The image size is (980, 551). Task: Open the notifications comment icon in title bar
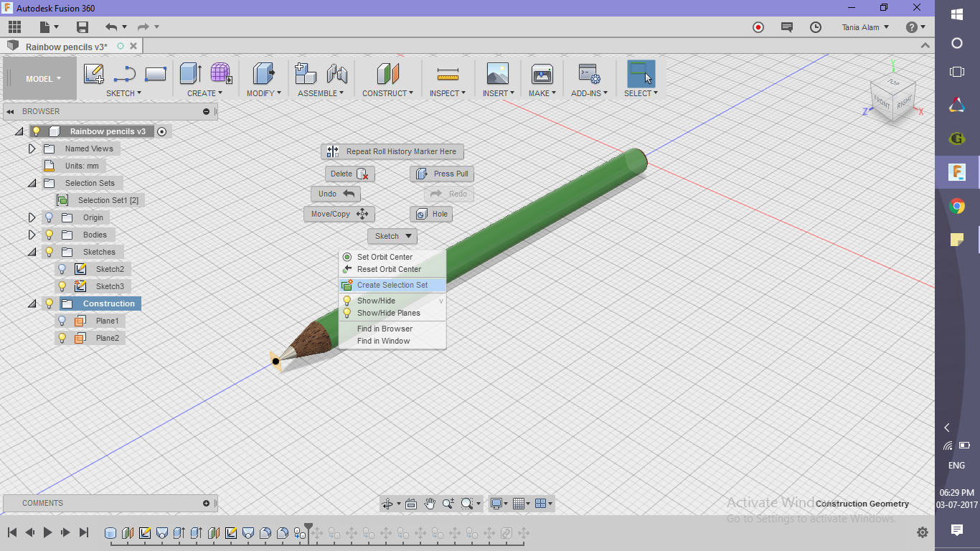tap(787, 27)
